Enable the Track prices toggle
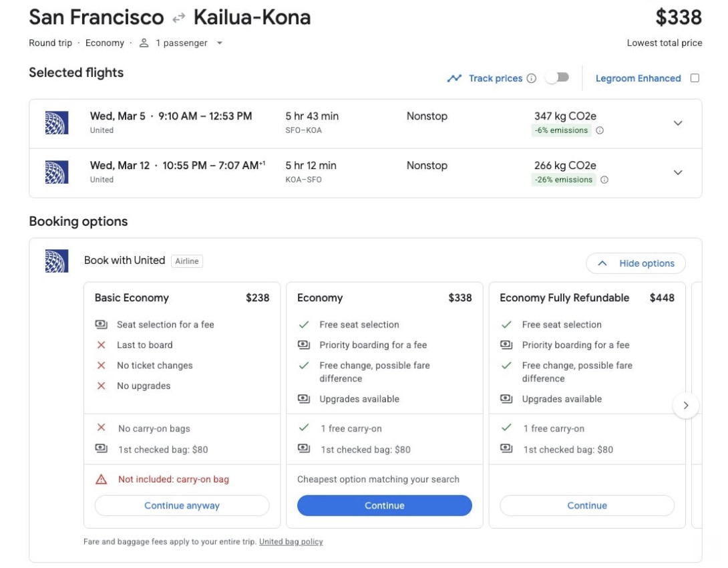This screenshot has width=728, height=568. 558,78
